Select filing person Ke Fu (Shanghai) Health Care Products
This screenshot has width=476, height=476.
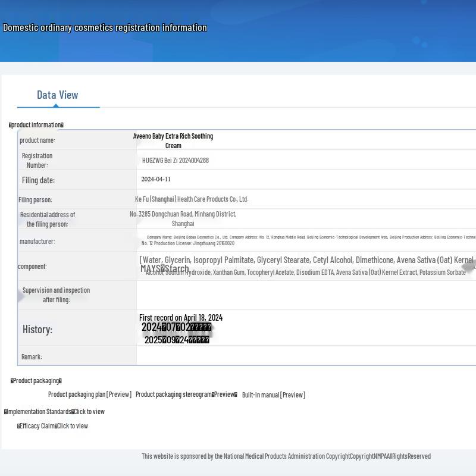tap(192, 199)
